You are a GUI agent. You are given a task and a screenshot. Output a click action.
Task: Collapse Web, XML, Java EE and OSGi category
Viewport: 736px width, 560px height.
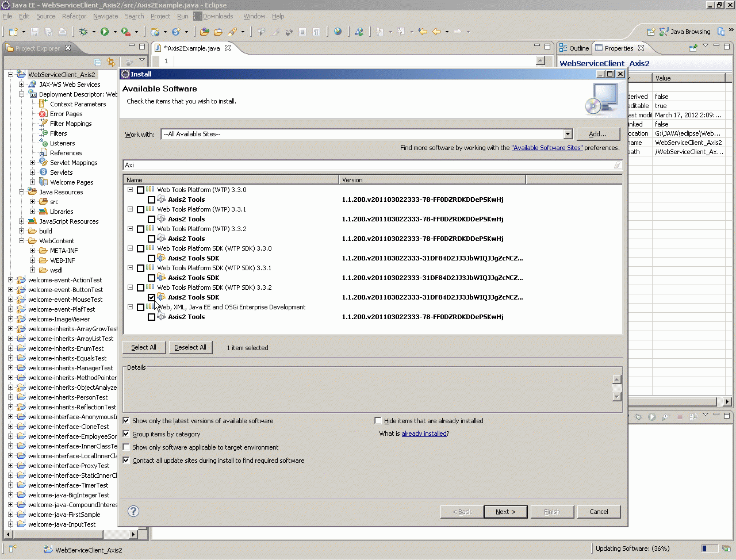[130, 307]
